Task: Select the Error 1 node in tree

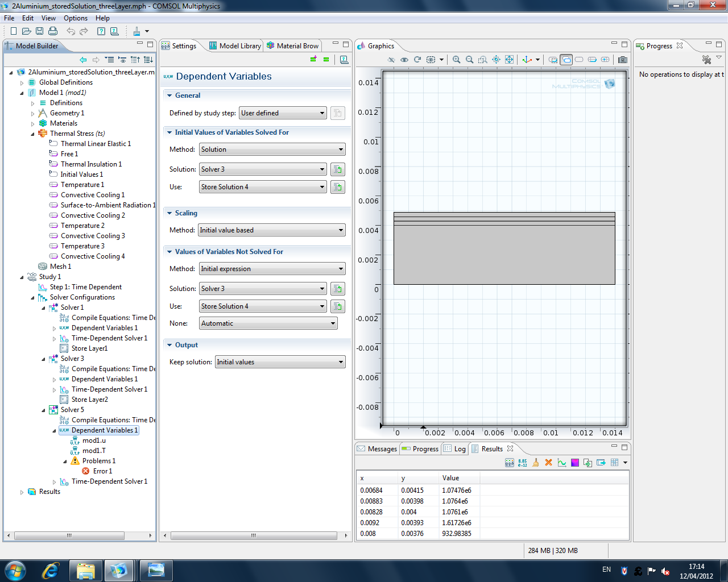Action: (102, 471)
